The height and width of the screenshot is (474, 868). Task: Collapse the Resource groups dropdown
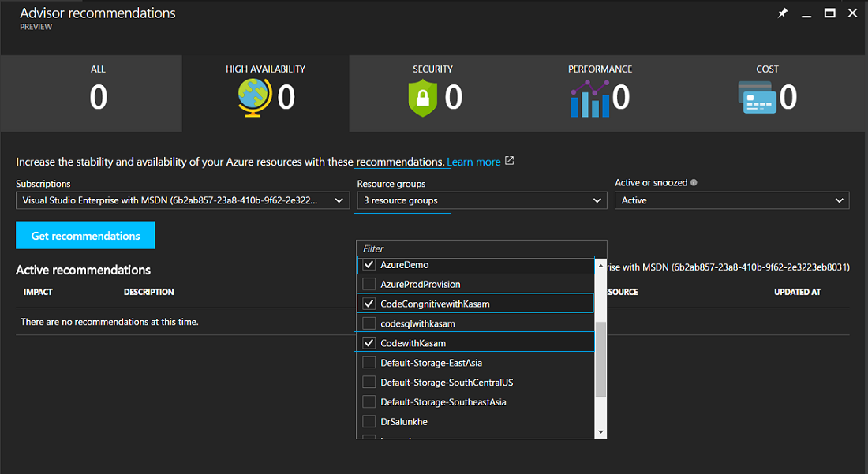click(481, 200)
